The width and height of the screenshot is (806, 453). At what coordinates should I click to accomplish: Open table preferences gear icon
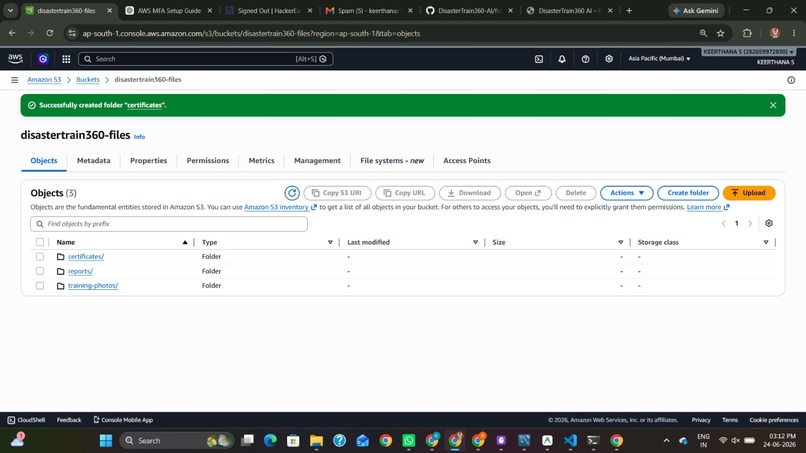769,223
